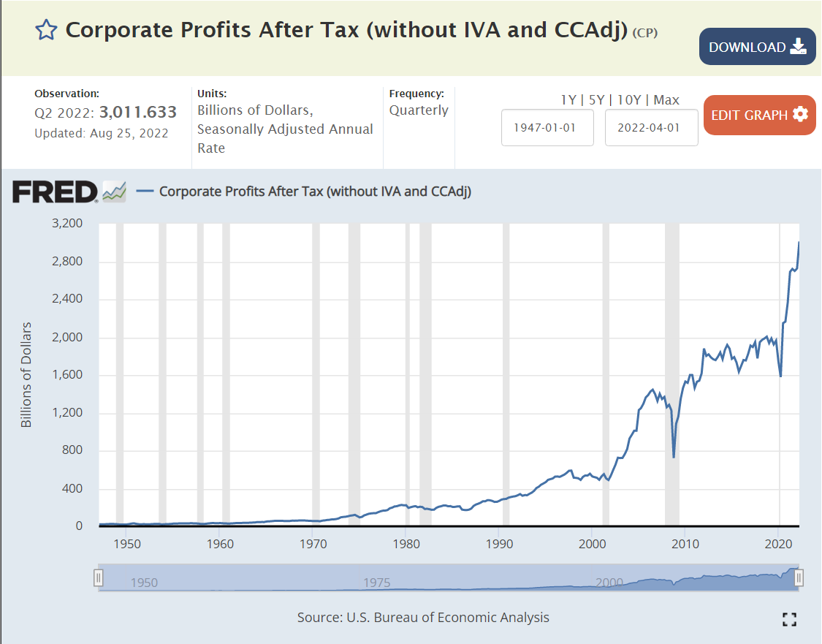The image size is (822, 644).
Task: Click the FRED logo on the chart
Action: coord(55,192)
